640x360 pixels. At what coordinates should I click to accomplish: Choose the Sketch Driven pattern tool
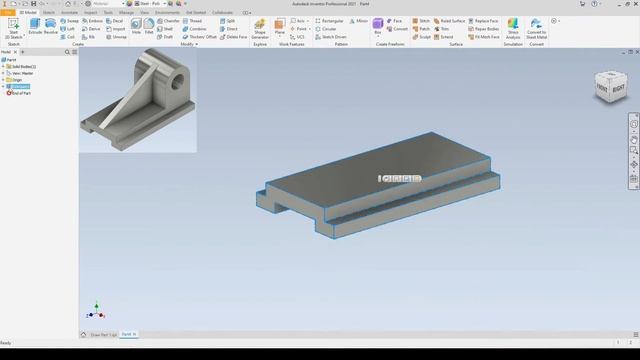pyautogui.click(x=331, y=37)
